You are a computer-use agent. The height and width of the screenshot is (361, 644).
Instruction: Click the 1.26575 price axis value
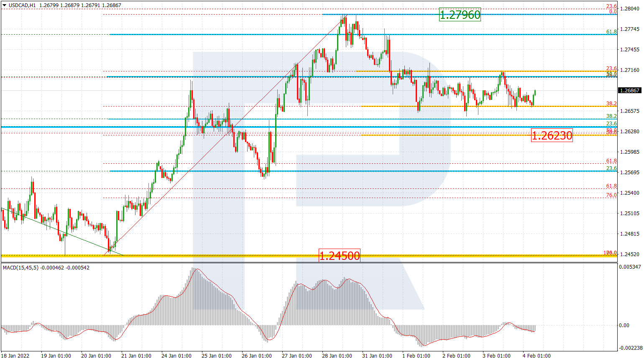point(630,111)
